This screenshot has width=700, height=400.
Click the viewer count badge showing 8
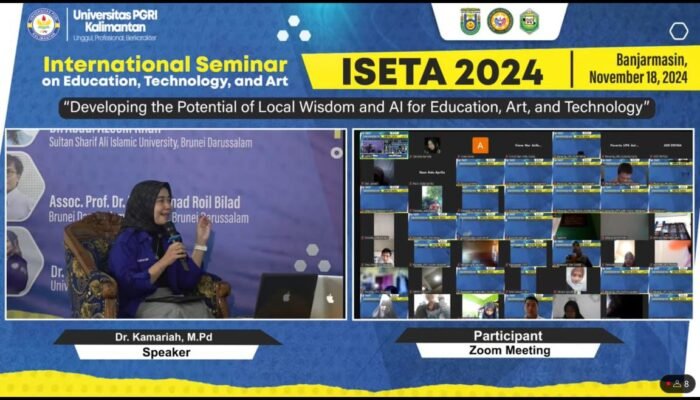point(677,383)
